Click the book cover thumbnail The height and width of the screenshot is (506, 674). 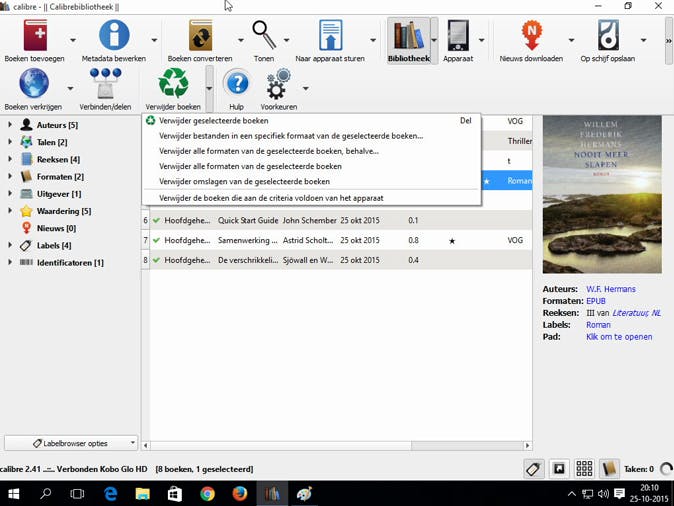tap(601, 195)
